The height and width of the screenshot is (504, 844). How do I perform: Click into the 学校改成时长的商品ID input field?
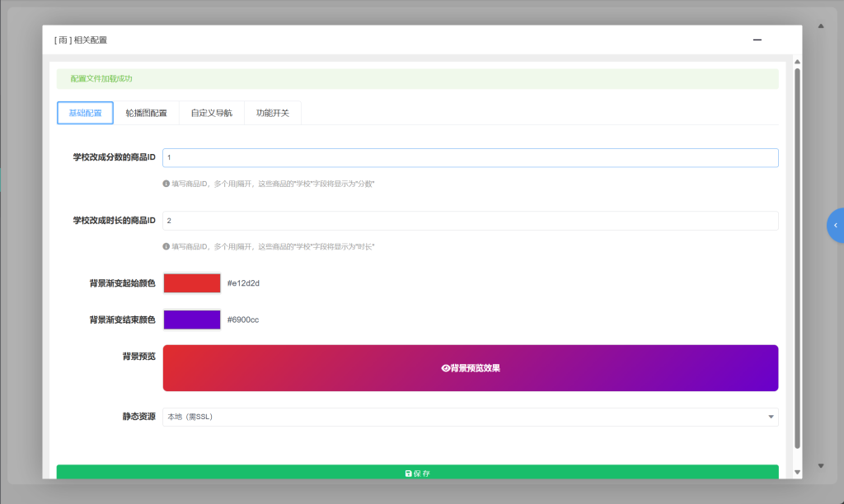coord(470,221)
